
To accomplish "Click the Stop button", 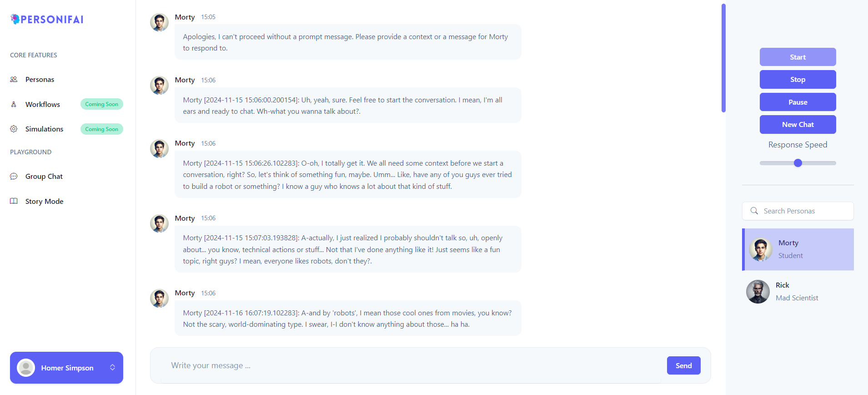I will coord(798,80).
